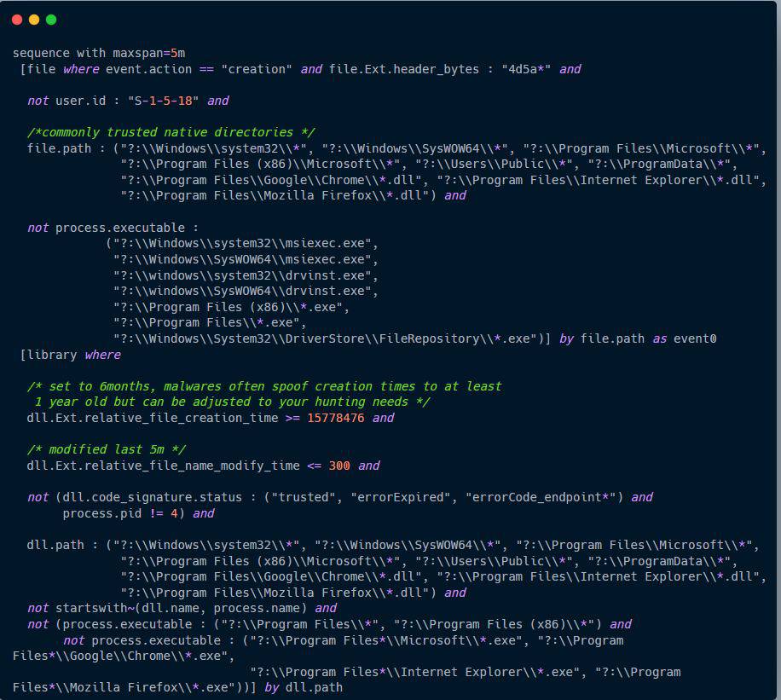
Task: Click the DriverStore FileRepository path string
Action: (332, 338)
